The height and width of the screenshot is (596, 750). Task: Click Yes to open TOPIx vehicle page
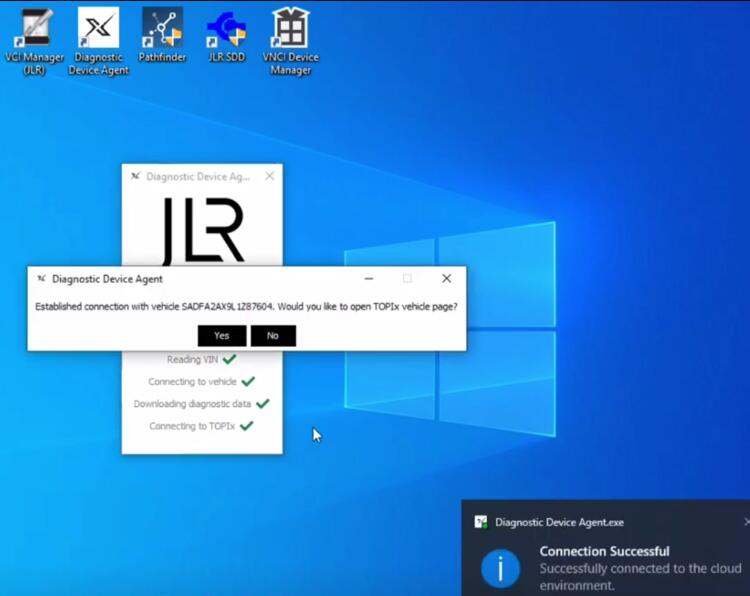[x=222, y=336]
